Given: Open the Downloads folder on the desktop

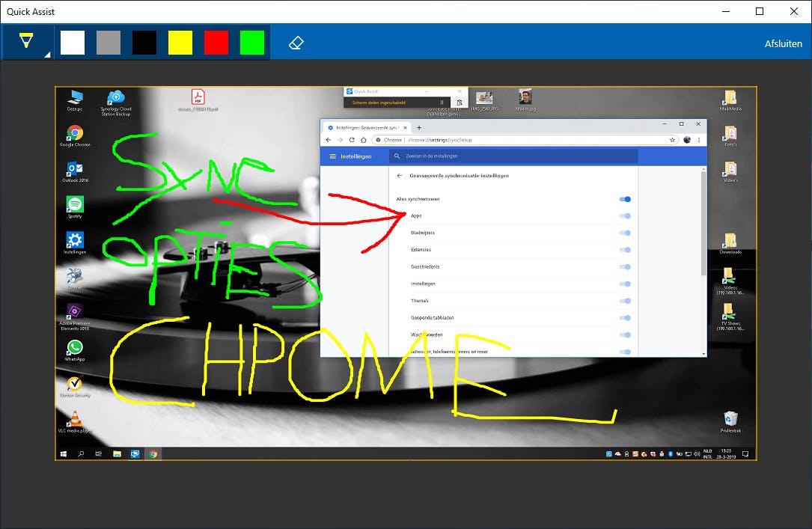Looking at the screenshot, I should pyautogui.click(x=730, y=242).
